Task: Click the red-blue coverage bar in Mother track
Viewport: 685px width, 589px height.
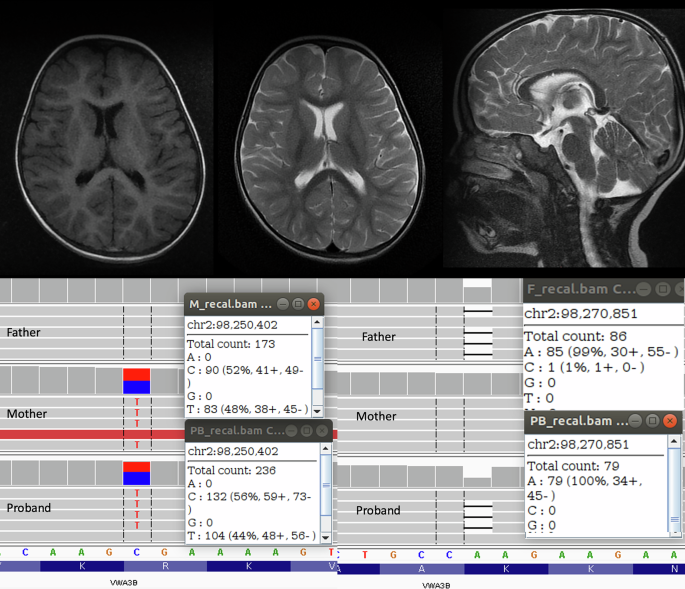Action: click(x=137, y=381)
